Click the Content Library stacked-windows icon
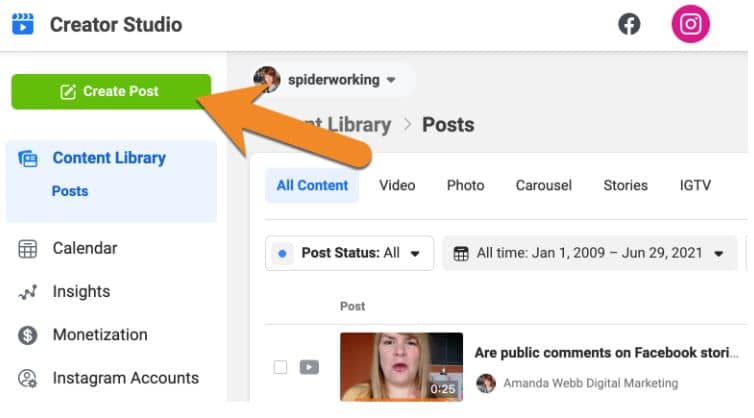The image size is (754, 418). (x=27, y=158)
